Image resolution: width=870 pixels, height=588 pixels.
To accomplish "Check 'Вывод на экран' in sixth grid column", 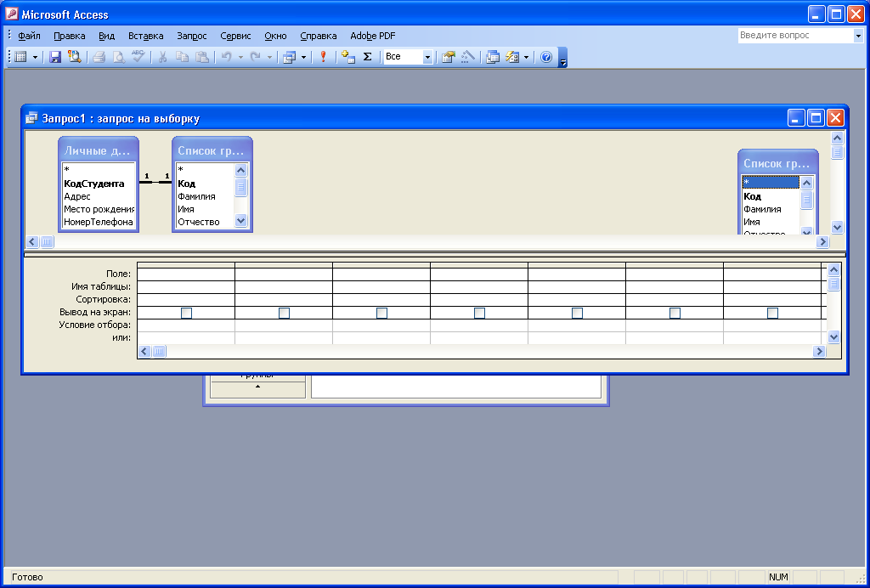I will click(x=675, y=313).
